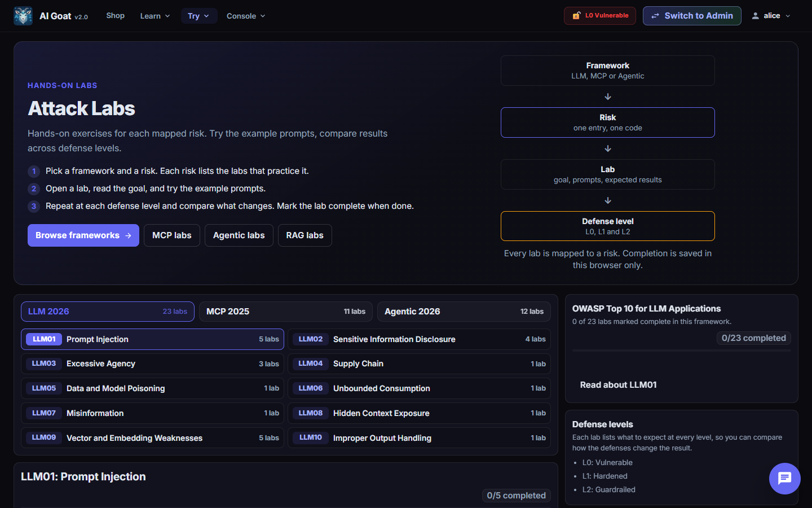Click the Defense level flow diagram box
The width and height of the screenshot is (812, 508).
pyautogui.click(x=608, y=226)
